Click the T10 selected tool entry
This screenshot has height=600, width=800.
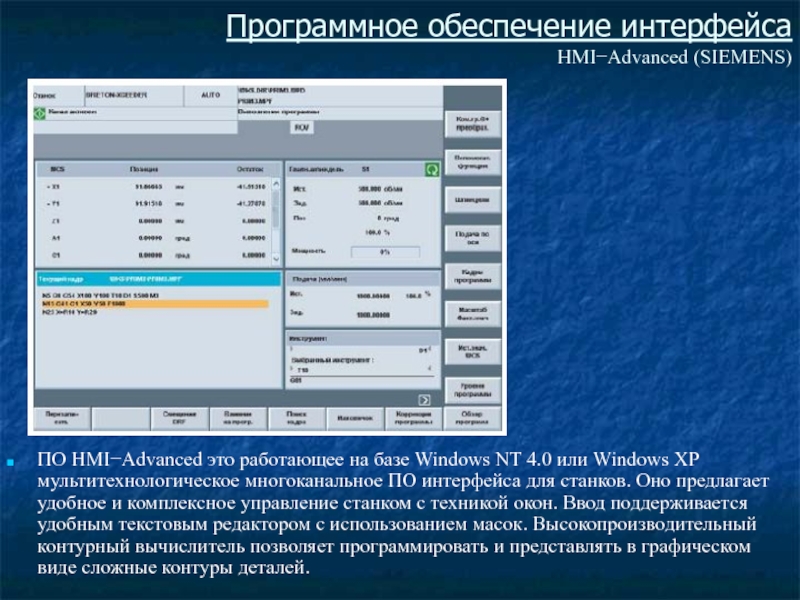[x=302, y=370]
